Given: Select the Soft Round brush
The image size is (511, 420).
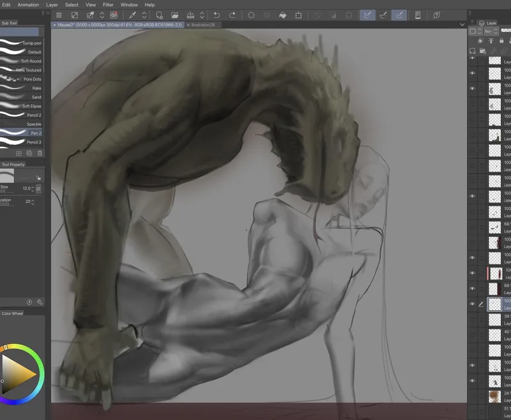Looking at the screenshot, I should click(x=21, y=61).
